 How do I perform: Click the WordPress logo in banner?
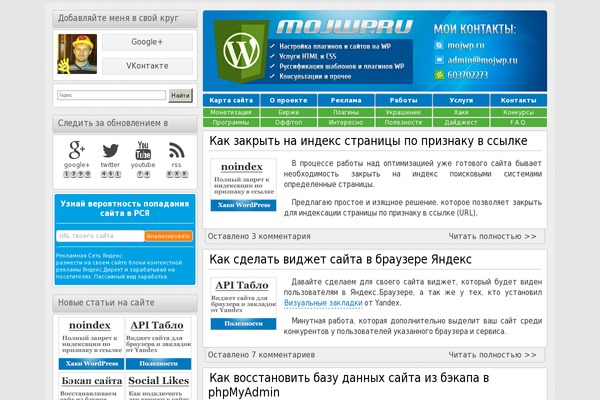coord(241,51)
